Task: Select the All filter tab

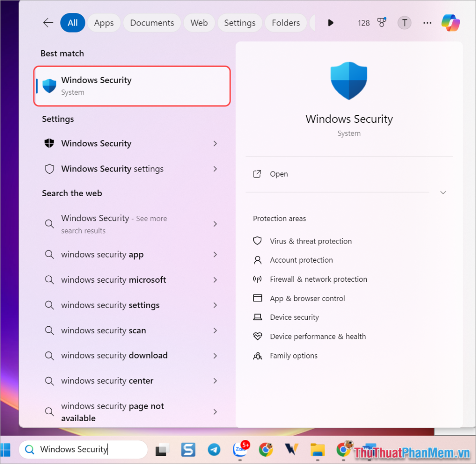Action: tap(73, 23)
